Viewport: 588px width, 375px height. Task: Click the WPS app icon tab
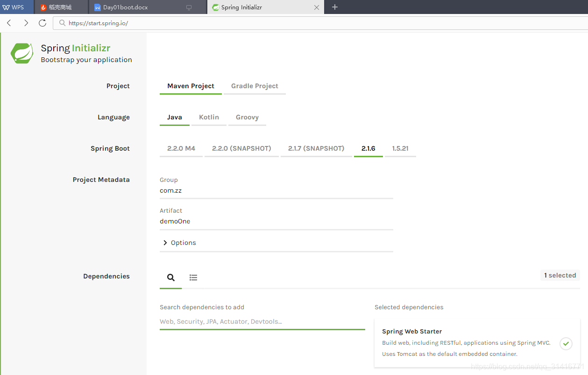click(6, 7)
